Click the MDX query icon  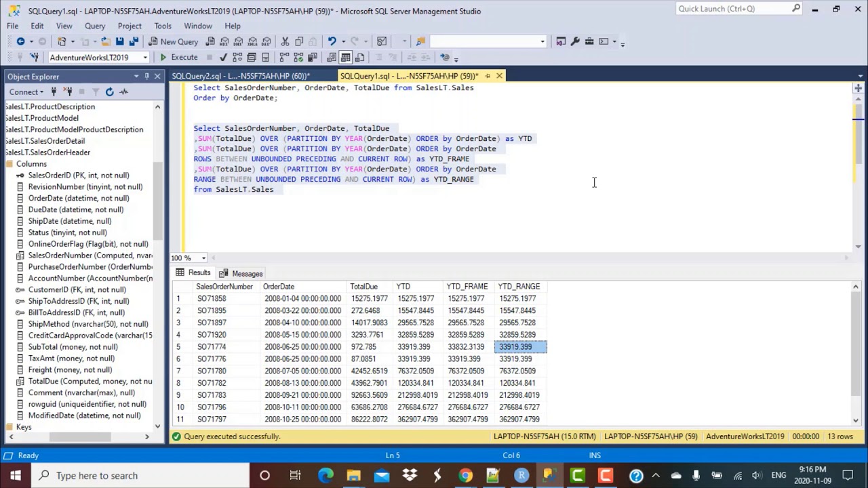coord(224,41)
